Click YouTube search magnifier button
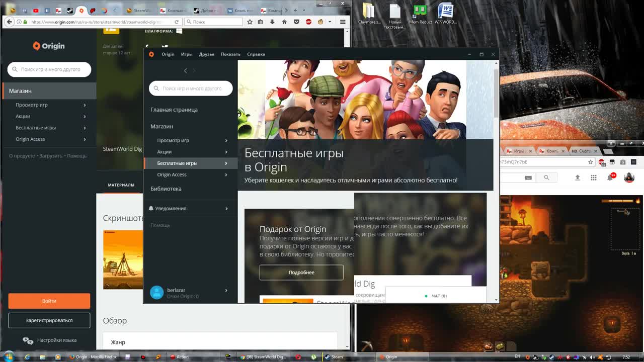Screen dimensions: 644x362 click(x=546, y=177)
